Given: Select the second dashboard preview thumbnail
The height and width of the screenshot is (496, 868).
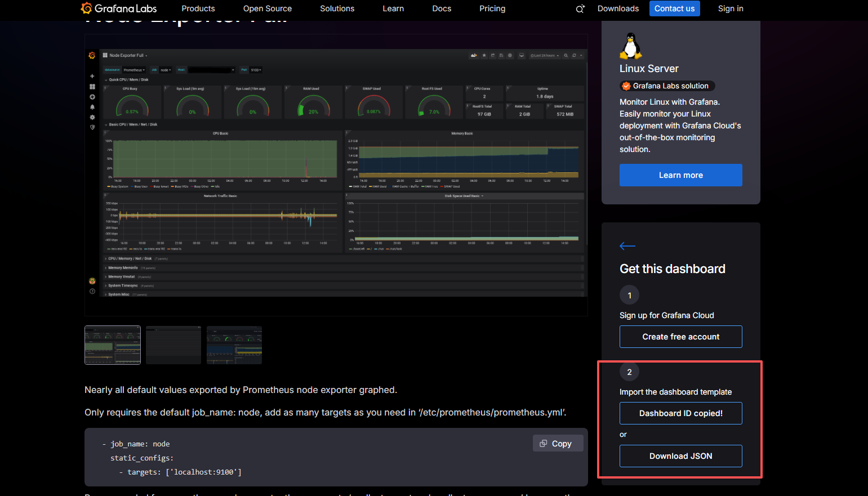Looking at the screenshot, I should click(173, 345).
